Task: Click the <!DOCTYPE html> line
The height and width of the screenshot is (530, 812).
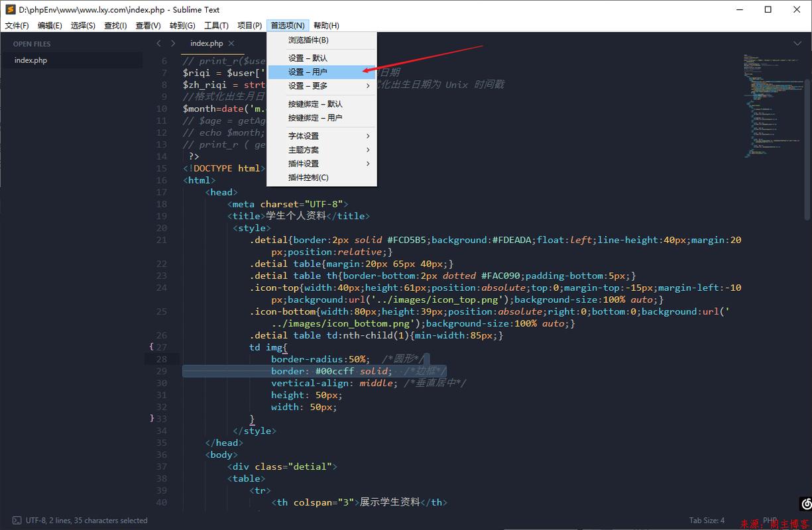Action: click(x=224, y=168)
